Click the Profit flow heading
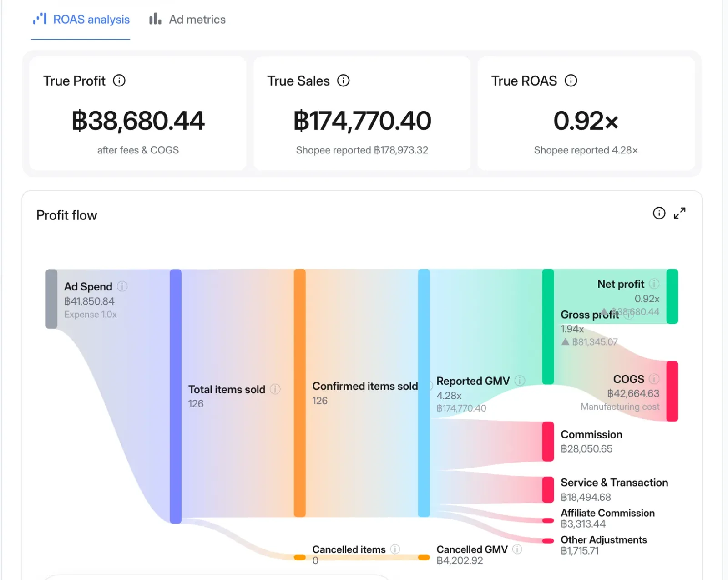 point(67,215)
